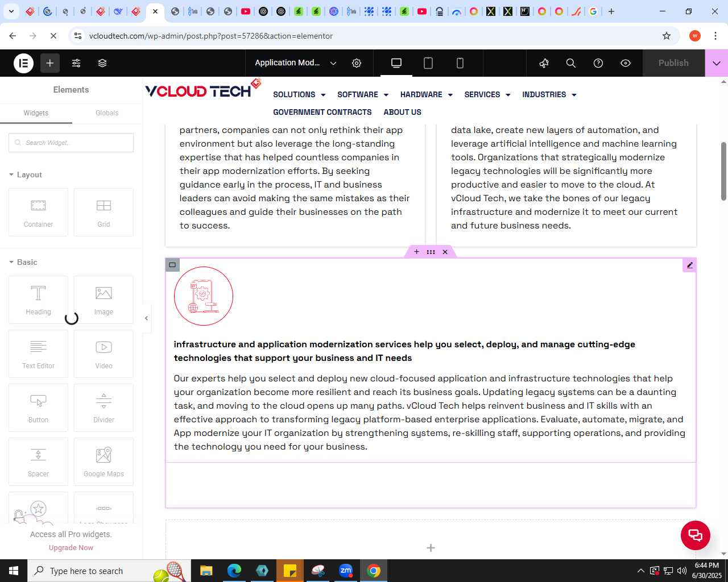Open the SOFTWARE navigation menu
Image resolution: width=728 pixels, height=582 pixels.
pyautogui.click(x=363, y=95)
